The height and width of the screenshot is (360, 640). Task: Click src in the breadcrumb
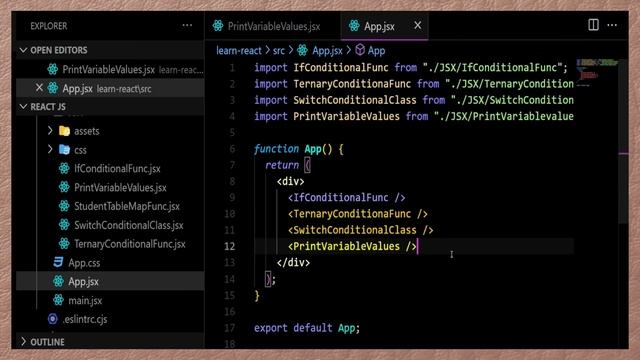click(278, 51)
